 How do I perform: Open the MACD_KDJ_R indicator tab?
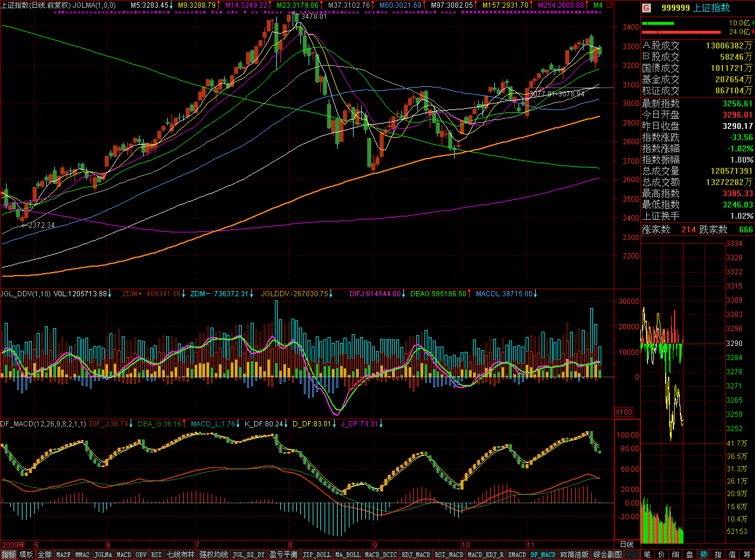tap(485, 555)
